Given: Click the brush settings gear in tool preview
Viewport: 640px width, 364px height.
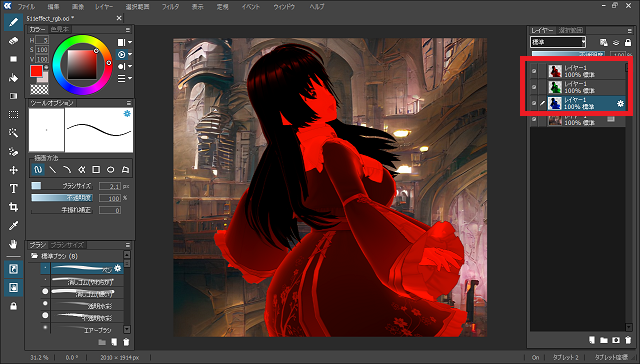Looking at the screenshot, I should pyautogui.click(x=127, y=113).
